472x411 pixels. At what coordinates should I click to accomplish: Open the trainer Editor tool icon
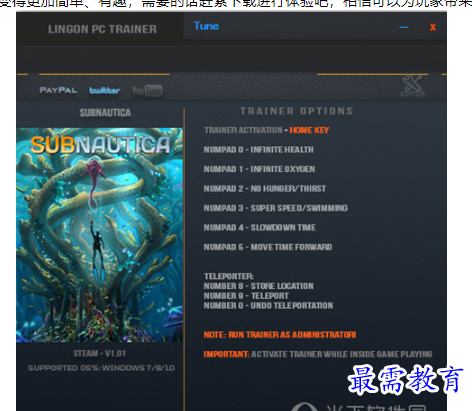(x=412, y=85)
